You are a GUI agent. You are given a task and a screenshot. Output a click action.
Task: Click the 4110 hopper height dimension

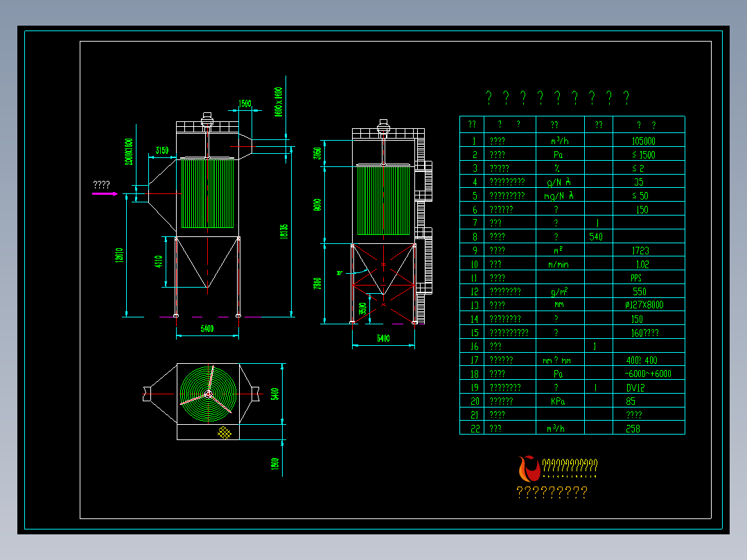click(159, 262)
